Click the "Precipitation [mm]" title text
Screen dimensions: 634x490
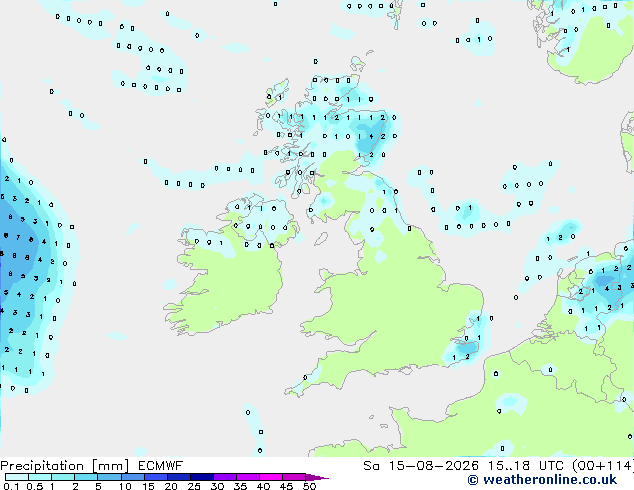pos(64,466)
